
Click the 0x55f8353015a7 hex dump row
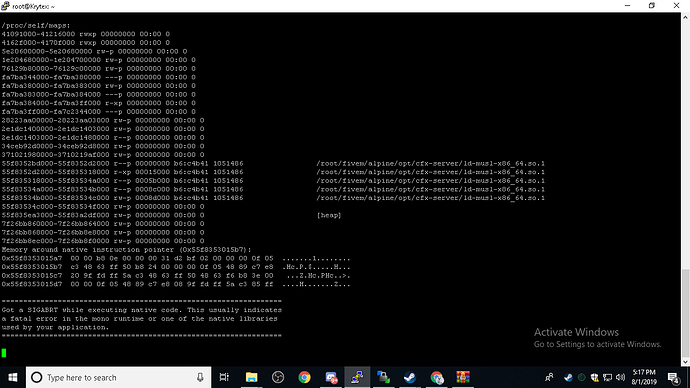click(176, 258)
